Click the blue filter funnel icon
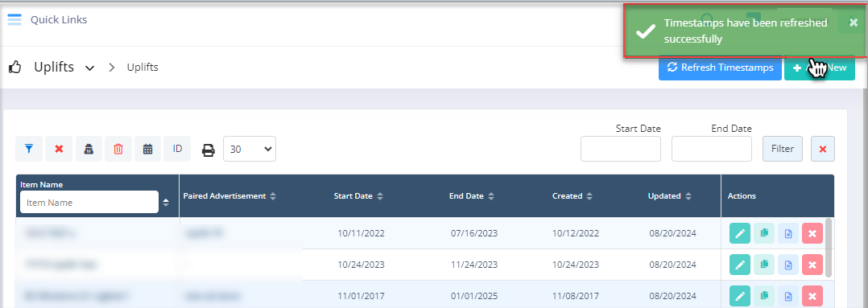Image resolution: width=868 pixels, height=308 pixels. coord(29,149)
